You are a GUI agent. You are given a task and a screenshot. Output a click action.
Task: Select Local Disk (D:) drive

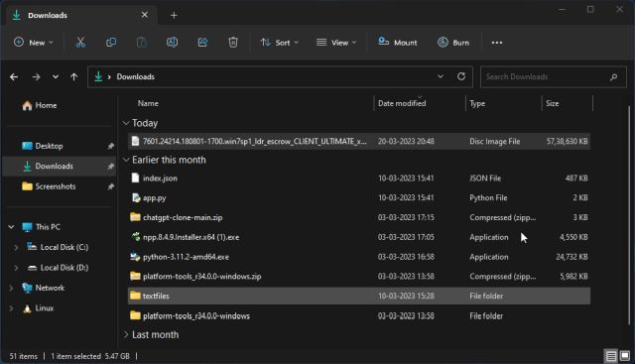[64, 267]
